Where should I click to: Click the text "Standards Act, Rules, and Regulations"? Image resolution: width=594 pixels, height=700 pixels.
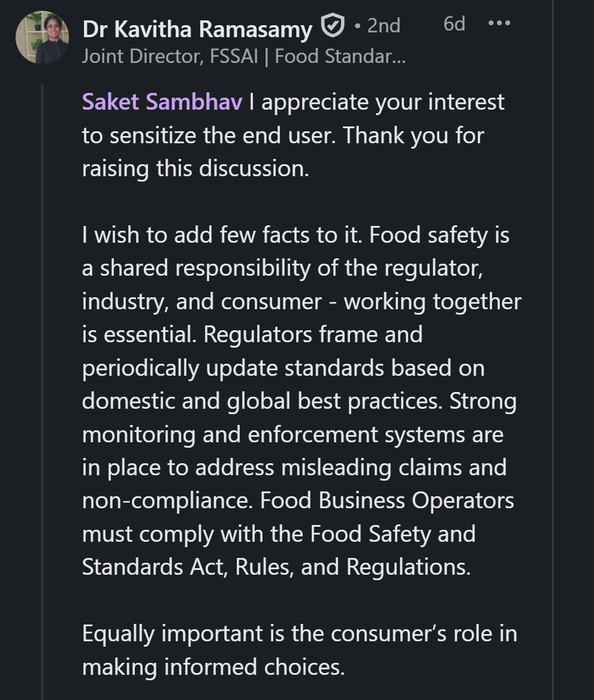pos(275,567)
